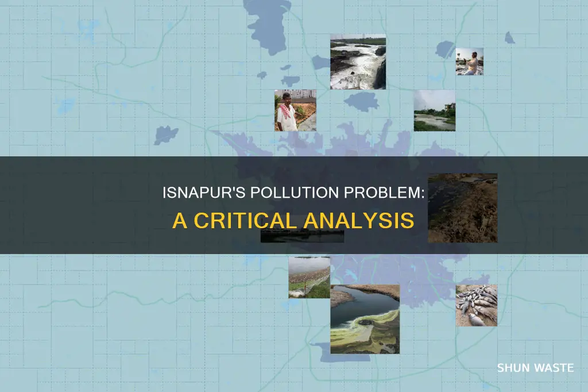Open the waterfall river photo thumbnail
Viewport: 588px width, 392px height.
358,62
